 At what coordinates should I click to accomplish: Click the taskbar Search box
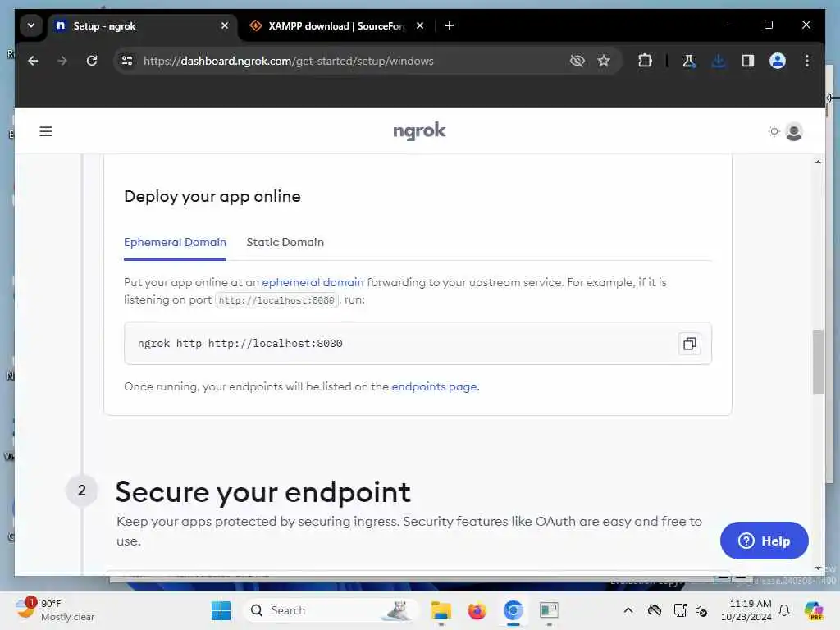pyautogui.click(x=330, y=610)
